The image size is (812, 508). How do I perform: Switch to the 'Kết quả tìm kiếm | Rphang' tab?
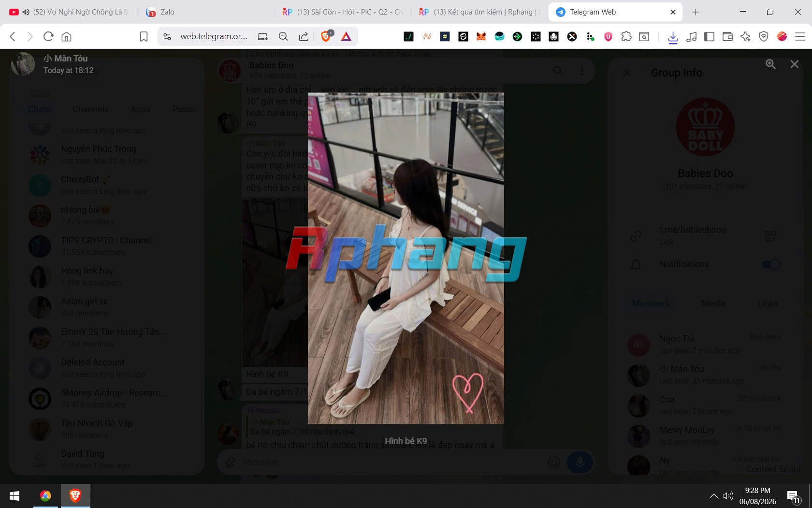[x=479, y=12]
